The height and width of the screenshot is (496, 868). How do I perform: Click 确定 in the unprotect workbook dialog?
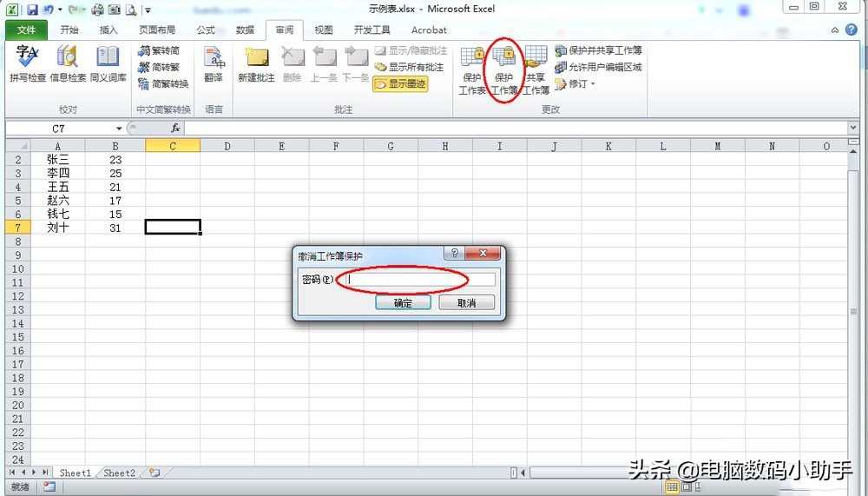pyautogui.click(x=403, y=302)
